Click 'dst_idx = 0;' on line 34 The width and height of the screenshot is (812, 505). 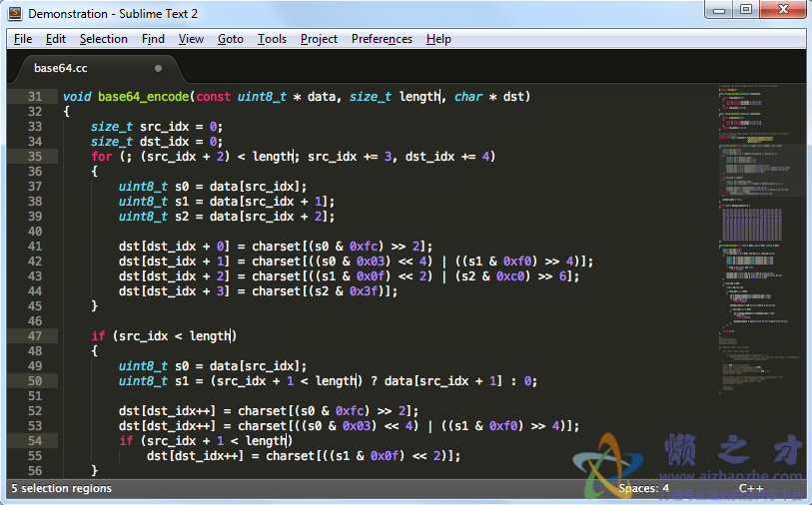[181, 142]
